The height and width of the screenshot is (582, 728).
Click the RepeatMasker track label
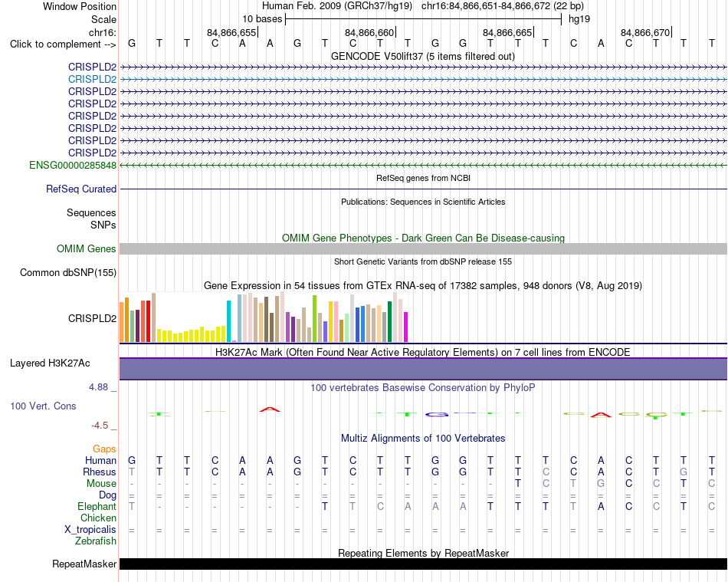point(84,564)
